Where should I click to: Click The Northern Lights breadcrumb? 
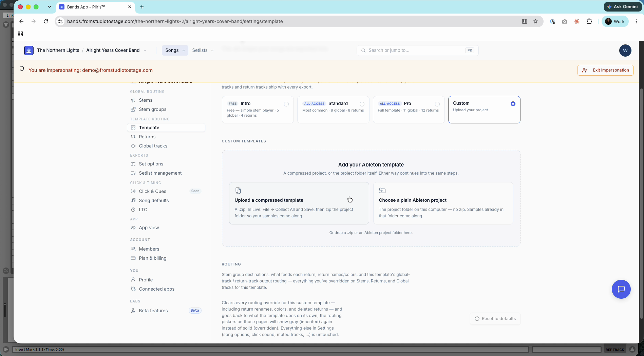coord(58,50)
